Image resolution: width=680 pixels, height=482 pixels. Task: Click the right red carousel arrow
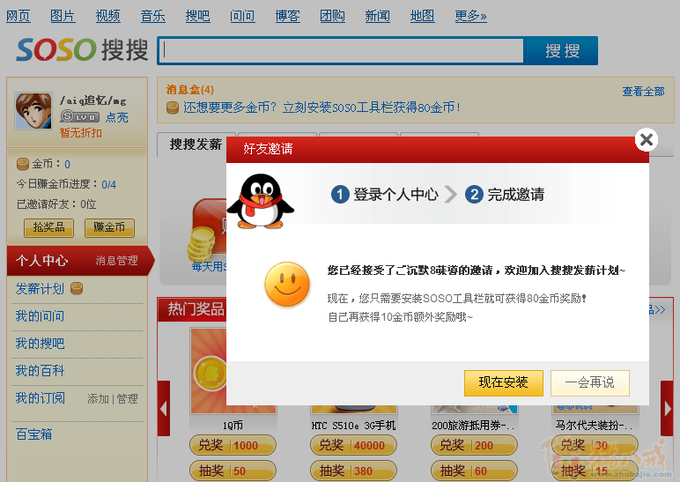(667, 408)
